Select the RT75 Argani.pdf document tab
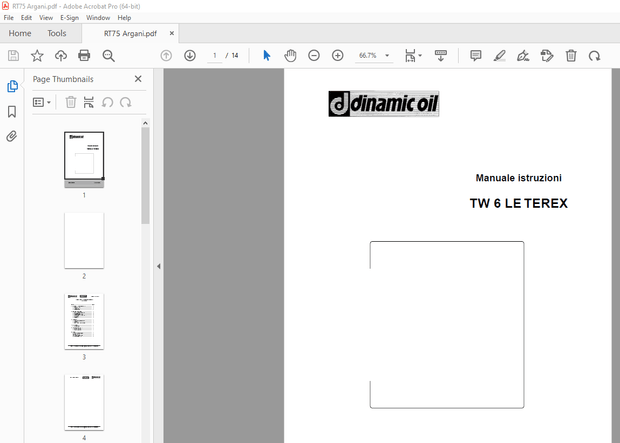620x443 pixels. pyautogui.click(x=130, y=34)
